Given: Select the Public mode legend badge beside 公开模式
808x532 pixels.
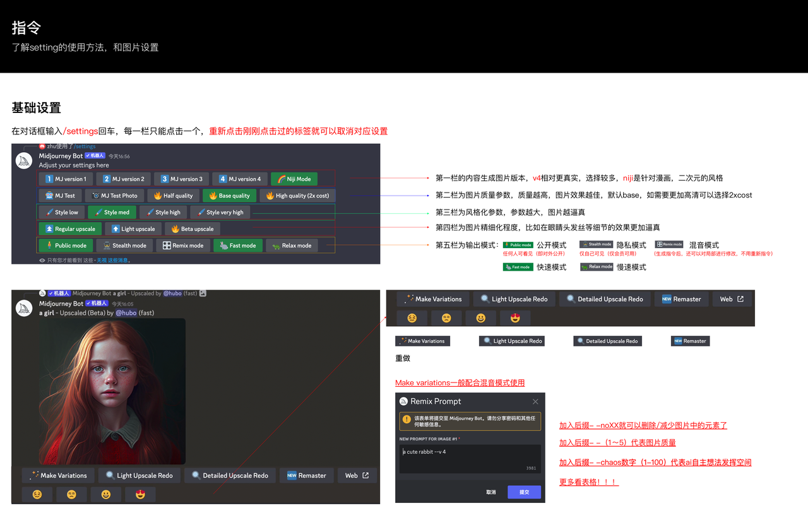Looking at the screenshot, I should pos(518,245).
